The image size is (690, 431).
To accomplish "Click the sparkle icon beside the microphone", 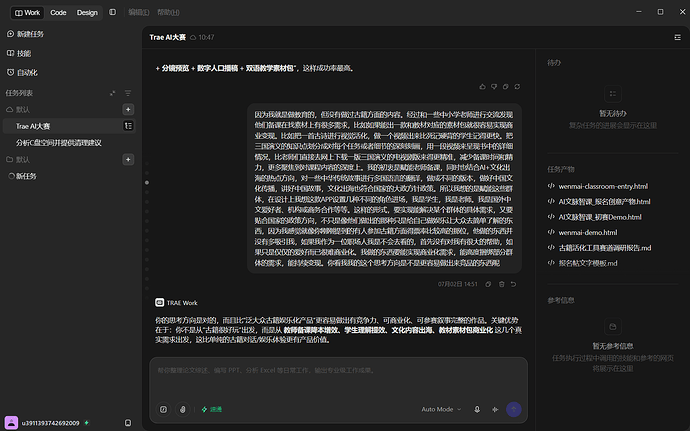I will click(x=495, y=409).
